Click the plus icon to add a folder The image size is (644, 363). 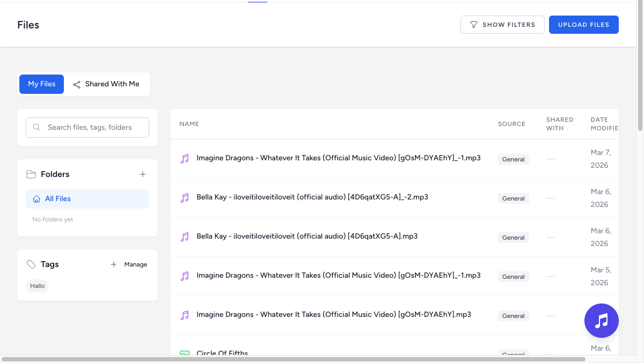coord(142,174)
